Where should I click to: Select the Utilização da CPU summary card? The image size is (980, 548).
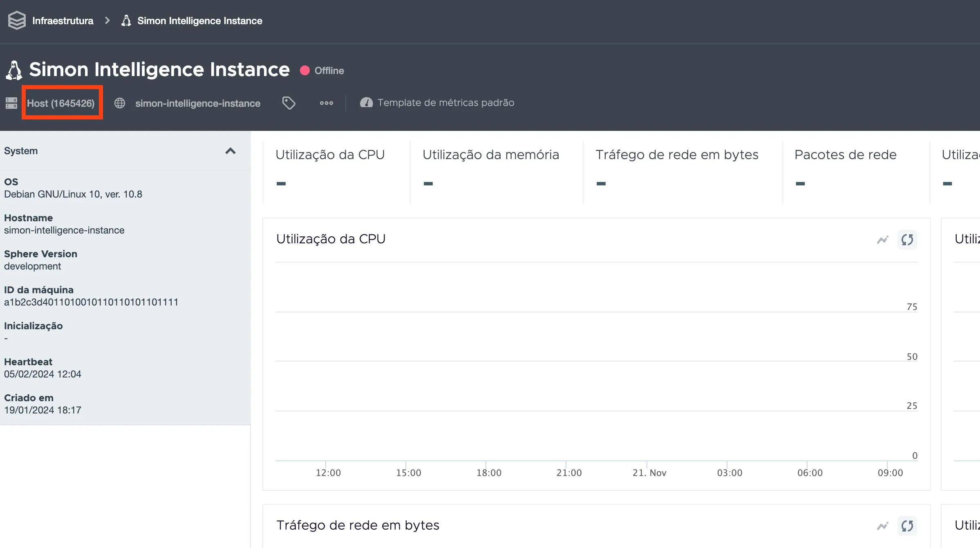(x=336, y=172)
